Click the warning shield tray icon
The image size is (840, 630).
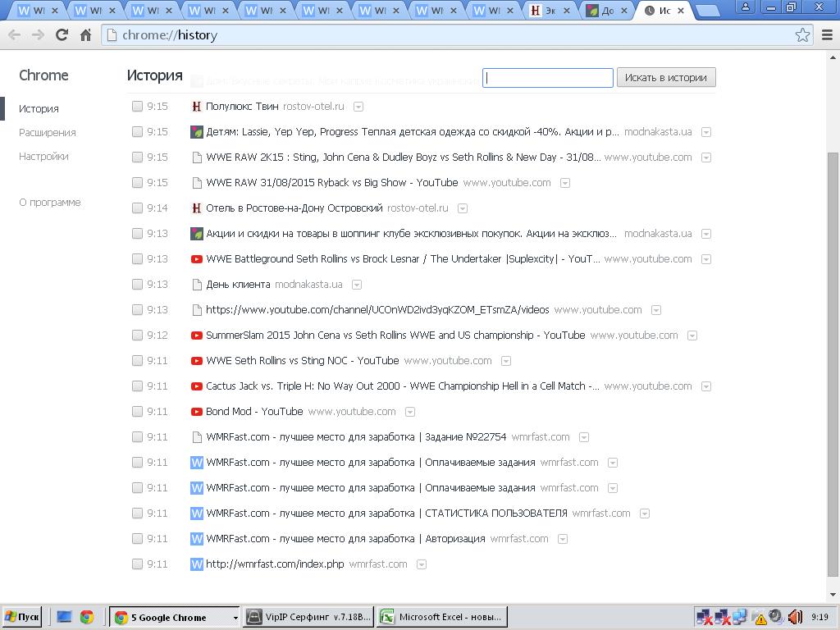pos(760,619)
